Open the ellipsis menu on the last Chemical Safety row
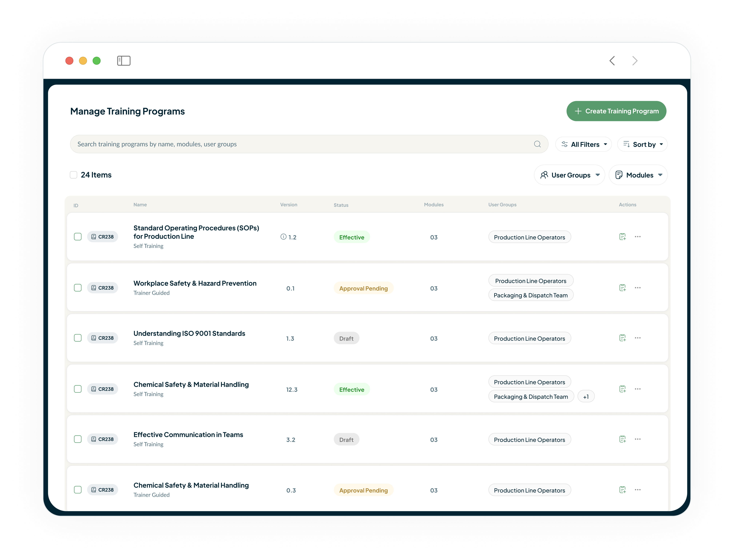The image size is (734, 560). pos(638,489)
